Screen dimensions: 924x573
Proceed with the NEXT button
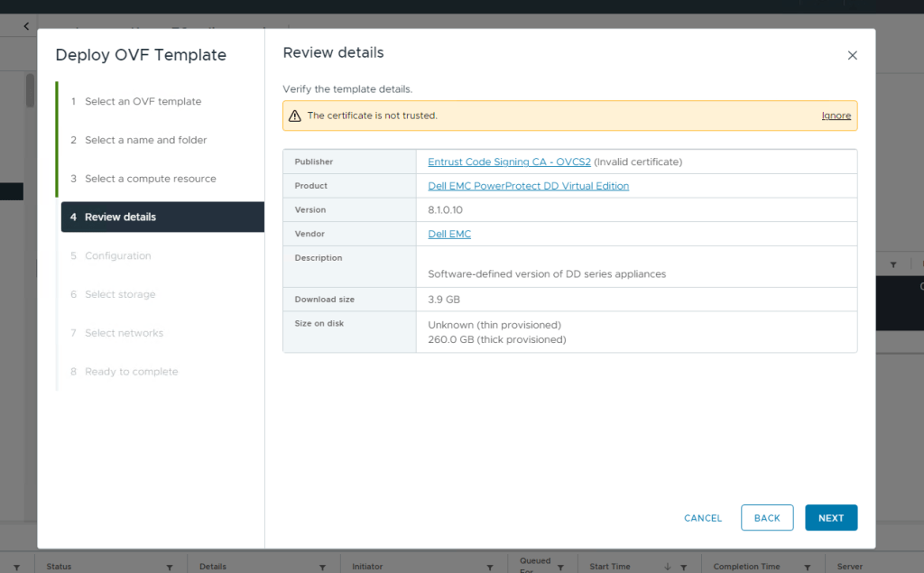(x=830, y=518)
